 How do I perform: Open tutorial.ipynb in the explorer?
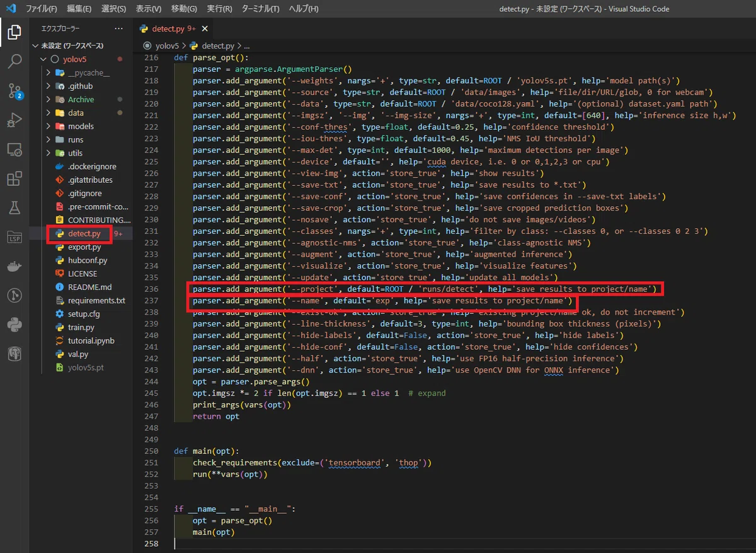coord(91,341)
